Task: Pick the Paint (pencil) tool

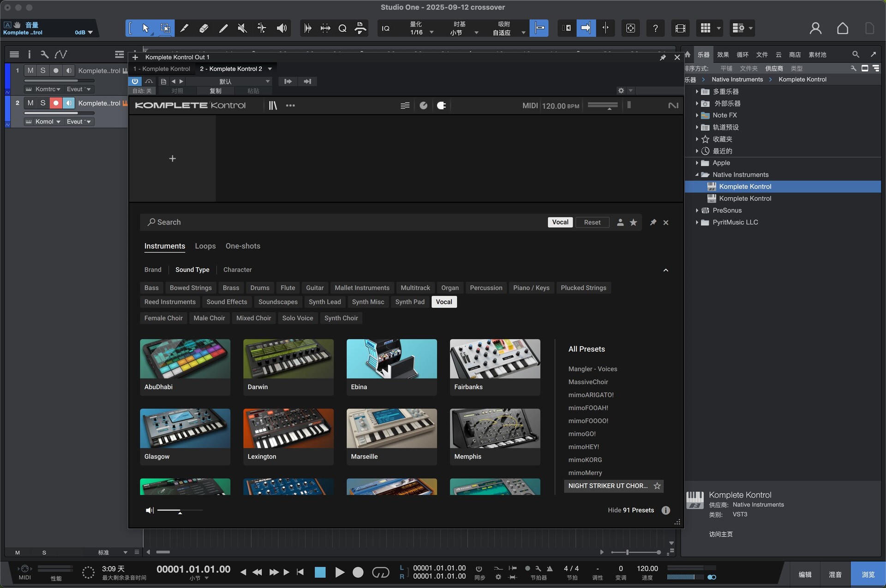Action: point(223,28)
